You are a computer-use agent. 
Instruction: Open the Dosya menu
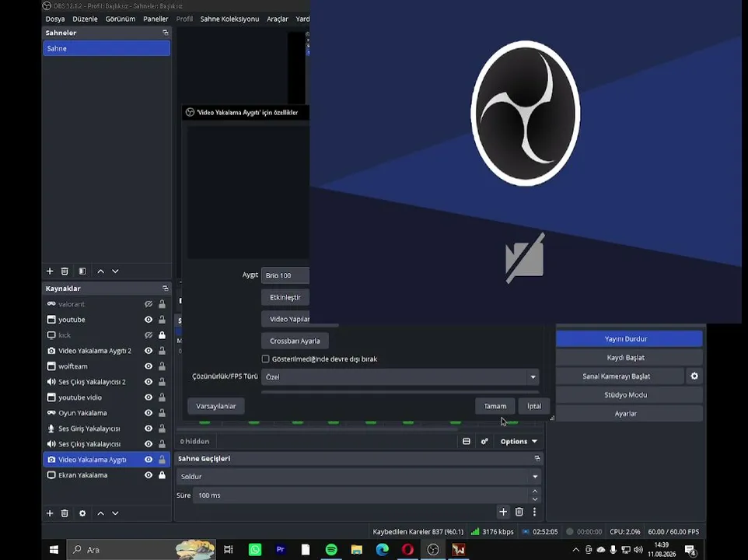click(x=55, y=19)
